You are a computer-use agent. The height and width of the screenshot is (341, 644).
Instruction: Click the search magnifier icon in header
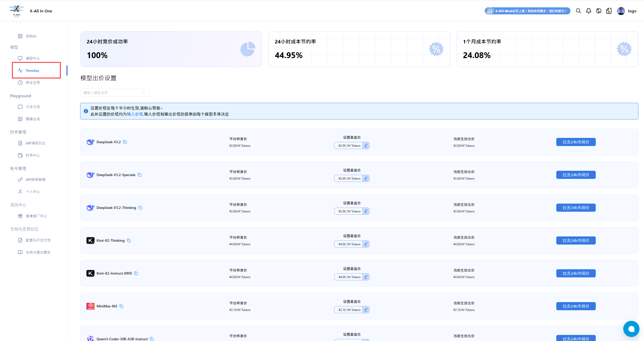pyautogui.click(x=578, y=11)
